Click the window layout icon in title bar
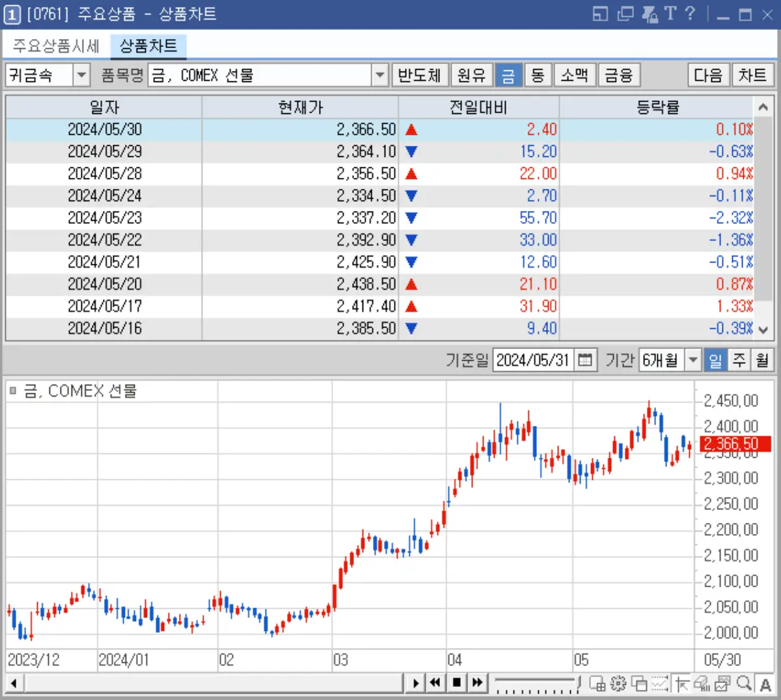The image size is (781, 700). [x=600, y=14]
